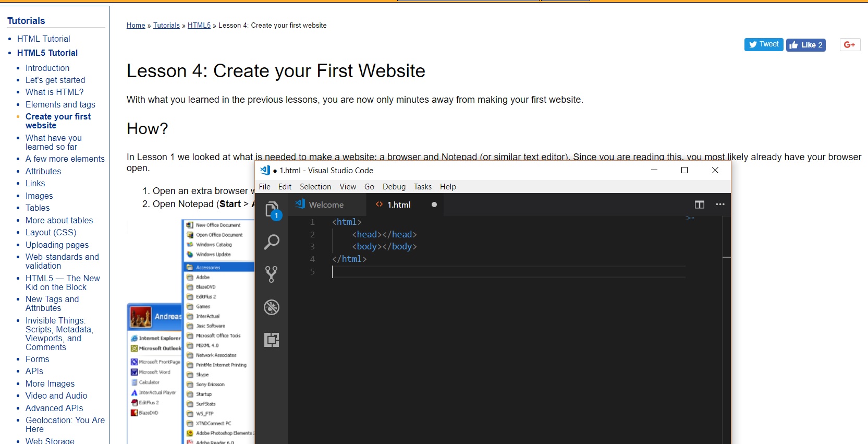
Task: Open the editor More Actions ellipsis
Action: point(720,205)
